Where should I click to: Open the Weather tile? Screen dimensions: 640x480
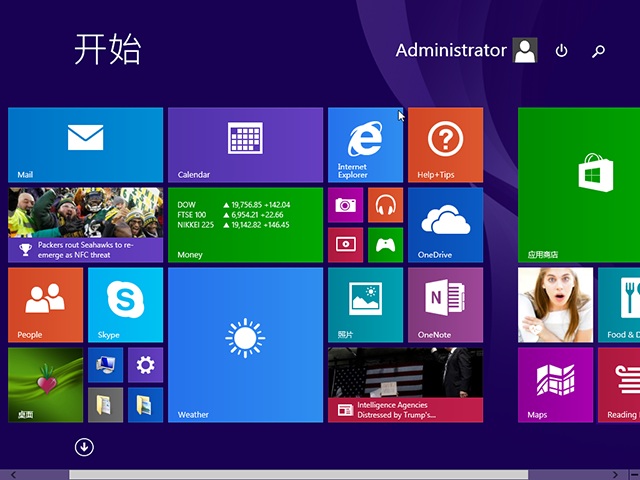click(245, 345)
